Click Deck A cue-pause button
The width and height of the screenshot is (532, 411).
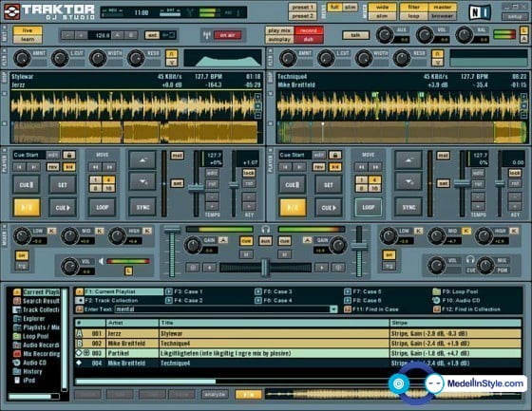pos(27,185)
